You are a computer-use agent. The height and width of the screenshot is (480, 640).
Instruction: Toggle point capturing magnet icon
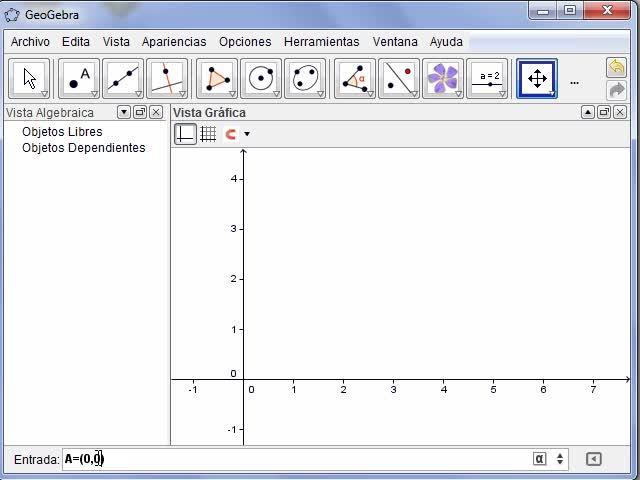(x=231, y=134)
